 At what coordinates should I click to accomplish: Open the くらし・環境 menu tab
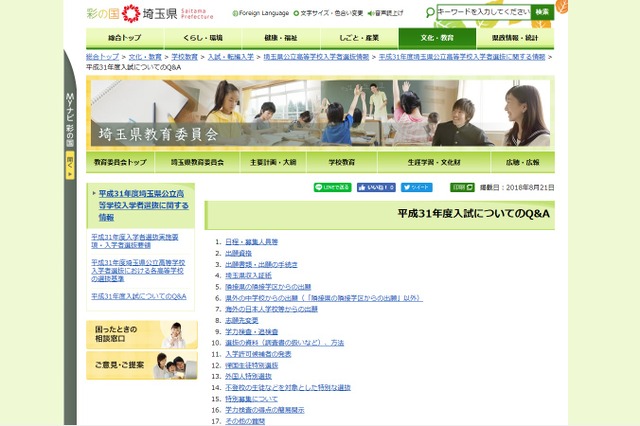click(203, 38)
